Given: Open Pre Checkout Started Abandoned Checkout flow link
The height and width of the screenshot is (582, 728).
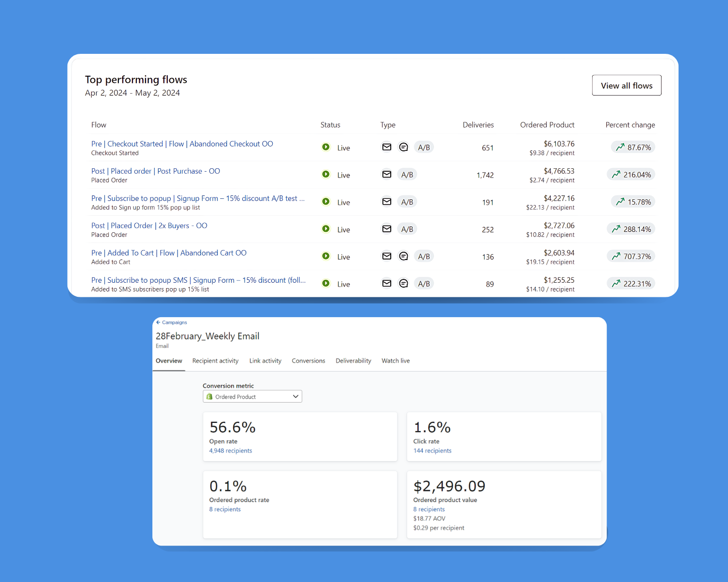Looking at the screenshot, I should [x=182, y=144].
